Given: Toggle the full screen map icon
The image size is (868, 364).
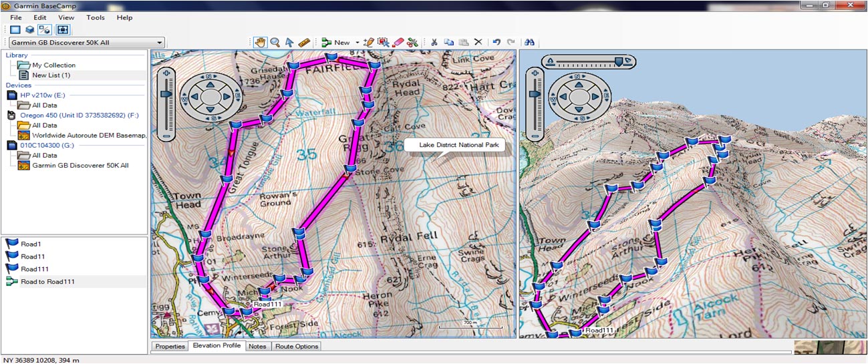Looking at the screenshot, I should pyautogui.click(x=63, y=29).
